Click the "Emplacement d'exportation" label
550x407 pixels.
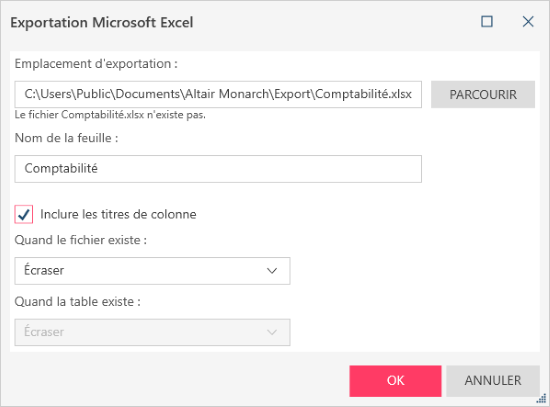pyautogui.click(x=96, y=64)
